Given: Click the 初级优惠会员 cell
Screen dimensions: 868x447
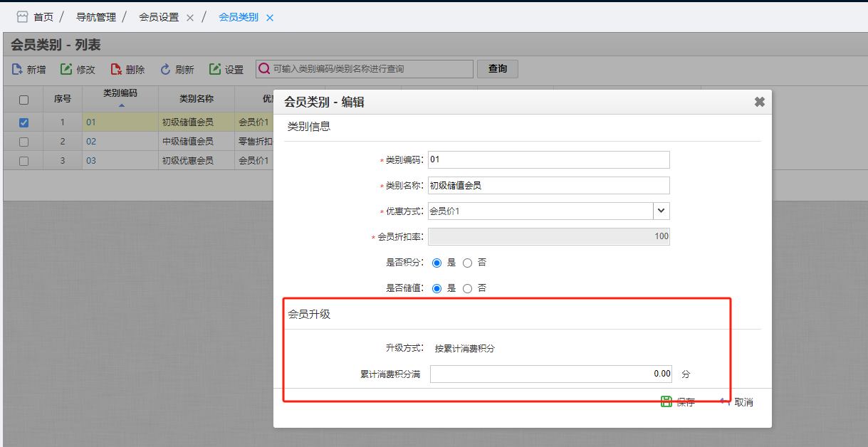Looking at the screenshot, I should click(197, 161).
